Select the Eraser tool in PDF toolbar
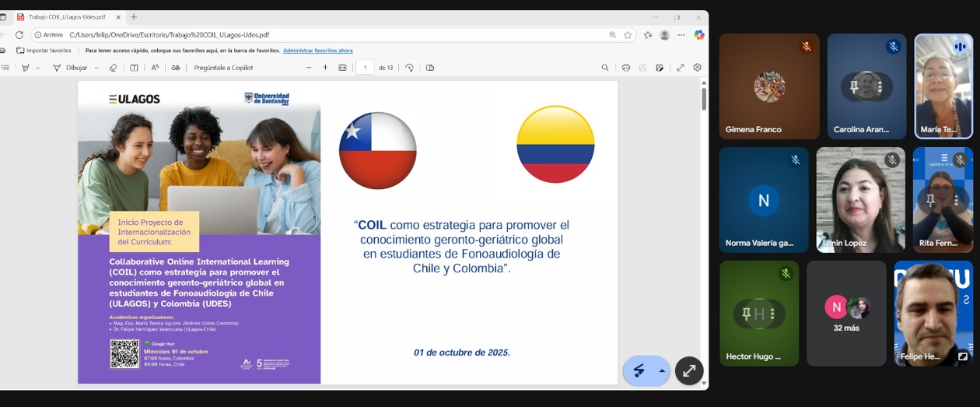 [x=113, y=68]
